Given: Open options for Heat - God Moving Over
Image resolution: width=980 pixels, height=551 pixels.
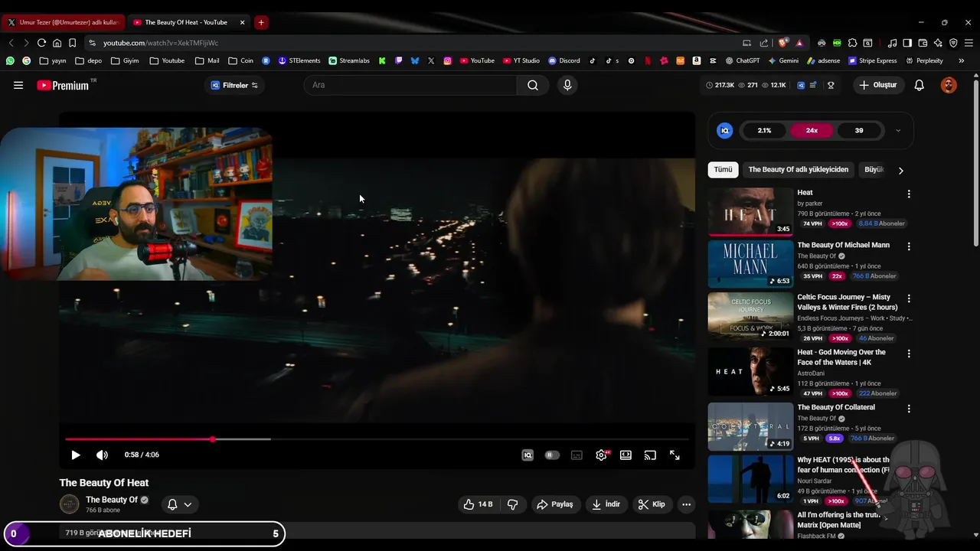Looking at the screenshot, I should point(909,354).
